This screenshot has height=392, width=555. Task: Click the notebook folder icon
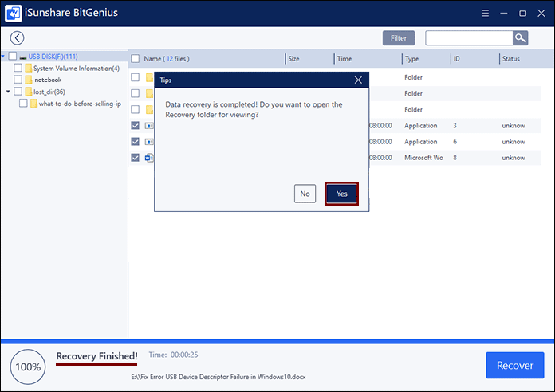[29, 80]
